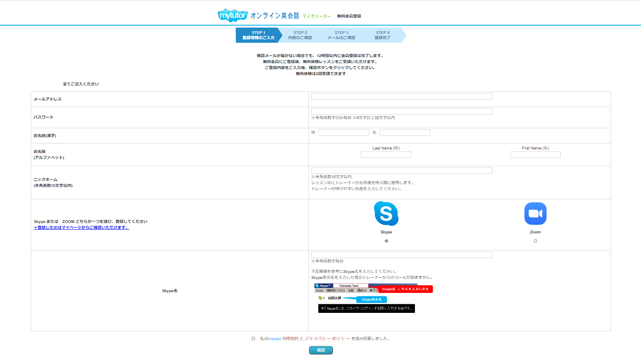The height and width of the screenshot is (364, 641).
Task: Click the Zoom camera icon
Action: (x=535, y=214)
